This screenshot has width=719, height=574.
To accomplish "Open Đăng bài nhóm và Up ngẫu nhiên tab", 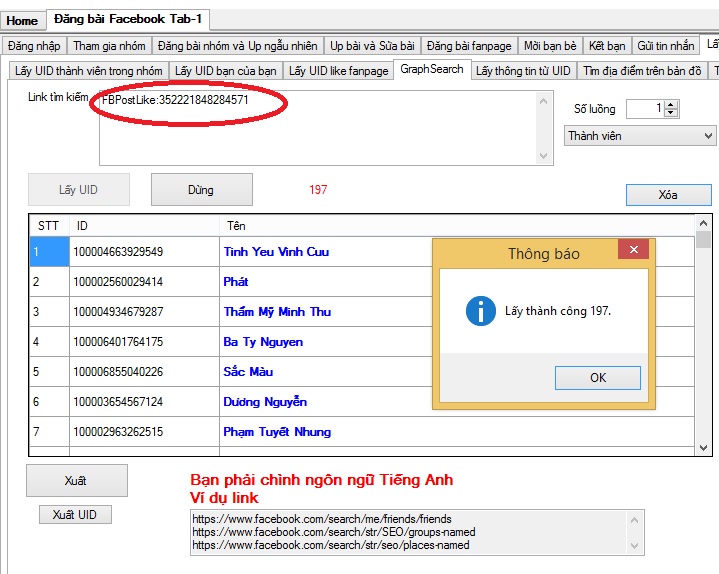I will [238, 46].
